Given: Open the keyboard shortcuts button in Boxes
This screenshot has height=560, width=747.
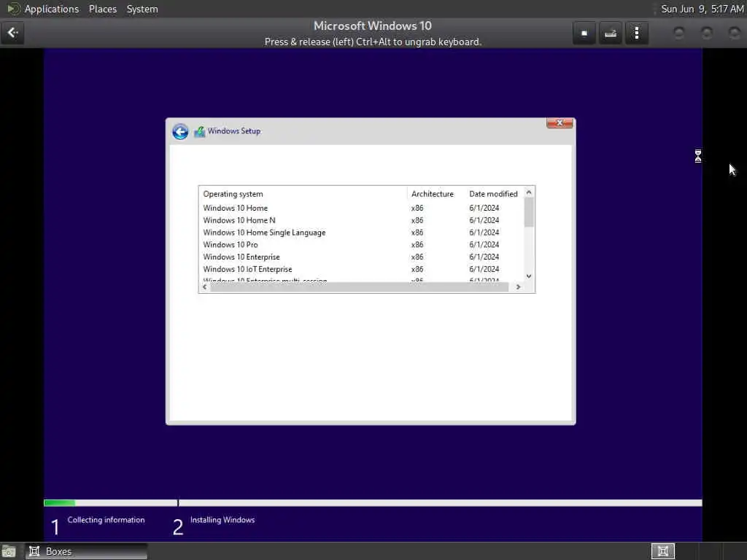Looking at the screenshot, I should pos(611,33).
